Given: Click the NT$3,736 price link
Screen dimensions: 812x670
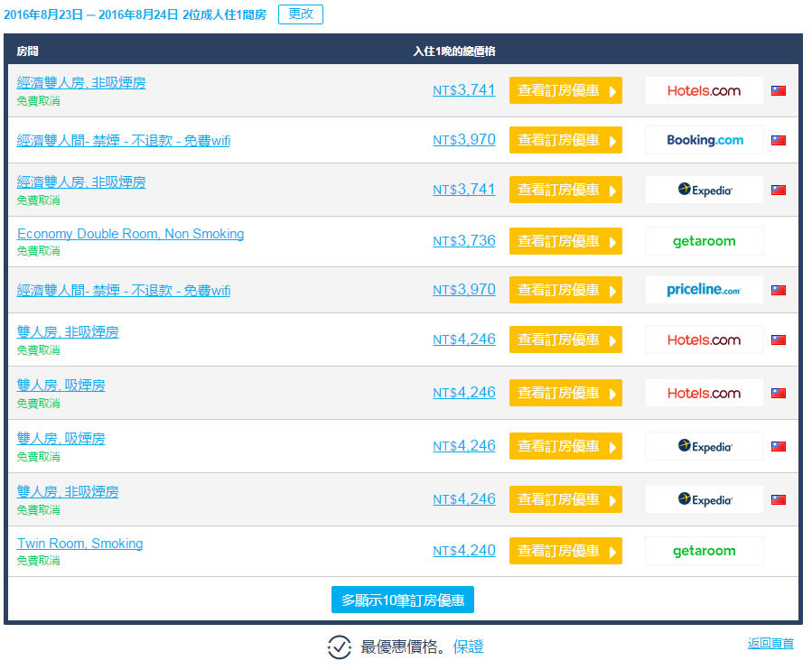Looking at the screenshot, I should coord(463,241).
